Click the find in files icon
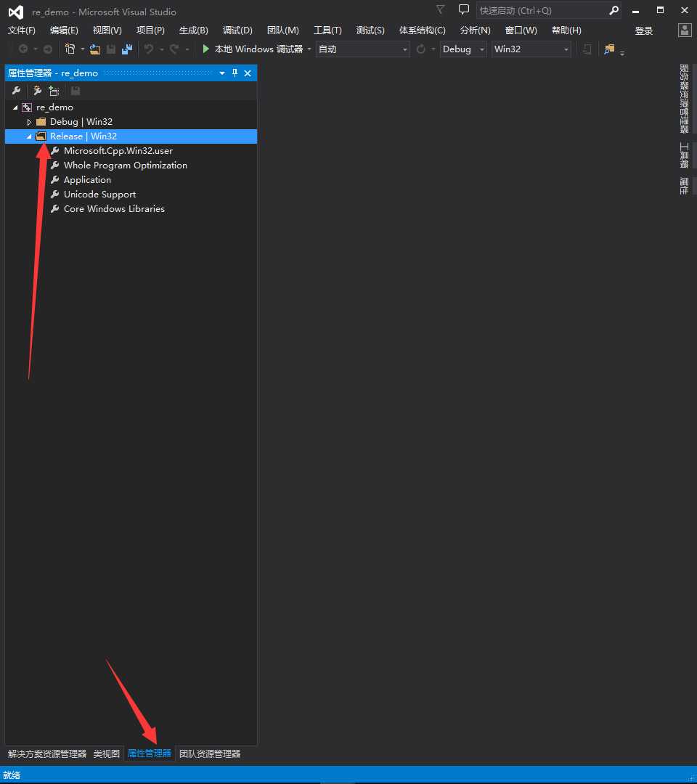 click(x=609, y=49)
